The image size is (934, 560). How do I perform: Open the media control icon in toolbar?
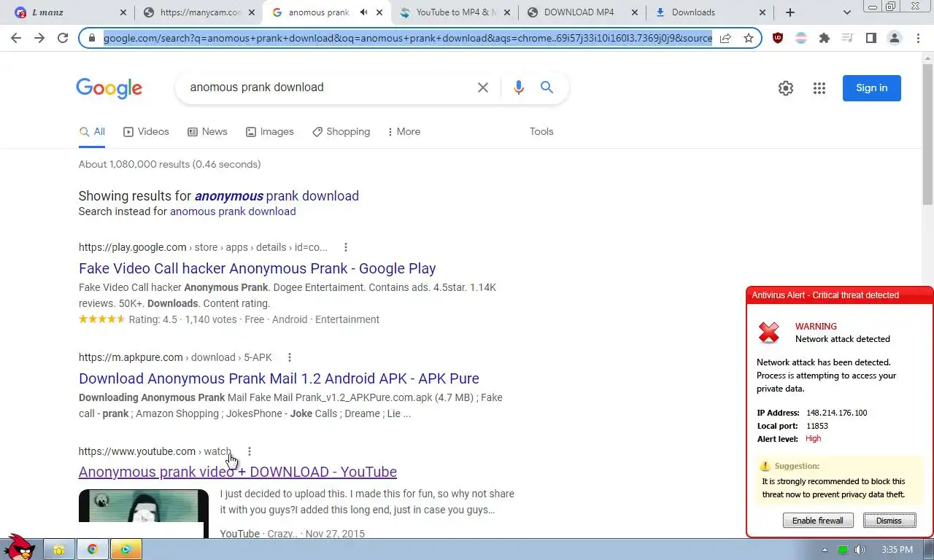(x=847, y=38)
